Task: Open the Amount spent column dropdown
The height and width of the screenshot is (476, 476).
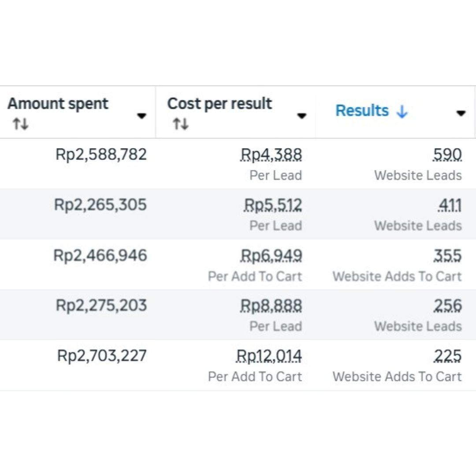Action: coord(141,115)
